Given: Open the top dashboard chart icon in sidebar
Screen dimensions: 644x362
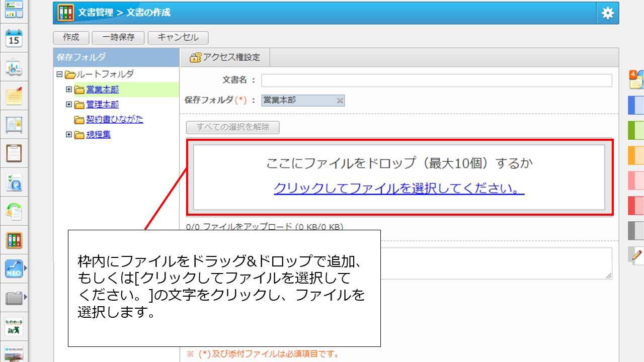Looking at the screenshot, I should 14,10.
